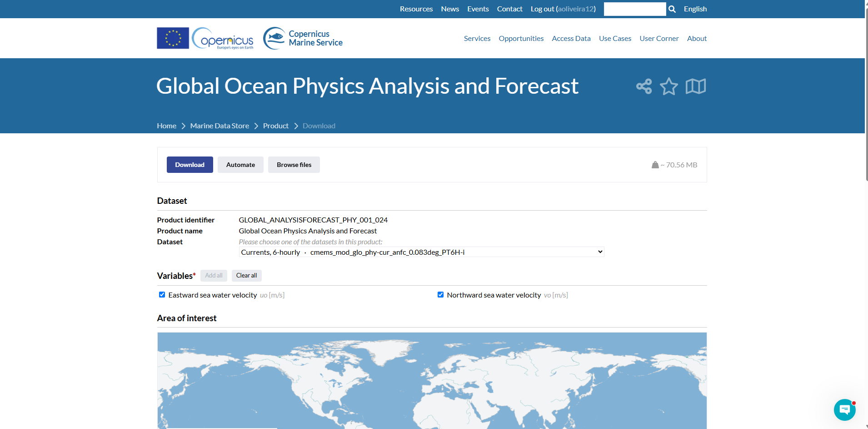Open the Opportunities menu
868x429 pixels.
tap(521, 39)
